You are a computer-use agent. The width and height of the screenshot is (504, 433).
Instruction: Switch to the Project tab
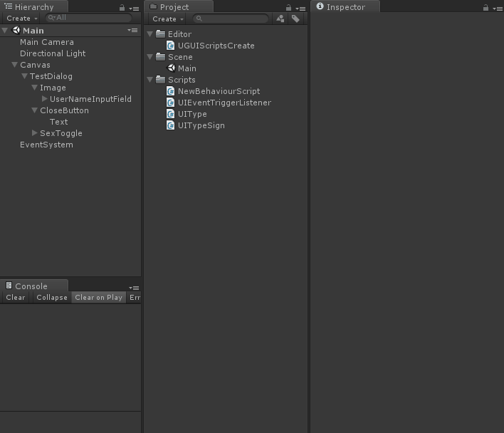[x=179, y=6]
